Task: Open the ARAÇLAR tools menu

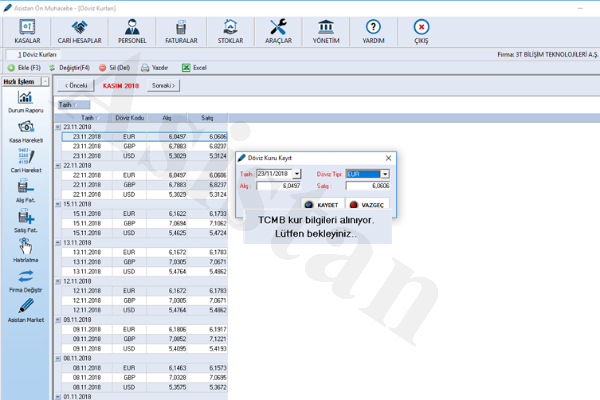Action: pyautogui.click(x=278, y=32)
